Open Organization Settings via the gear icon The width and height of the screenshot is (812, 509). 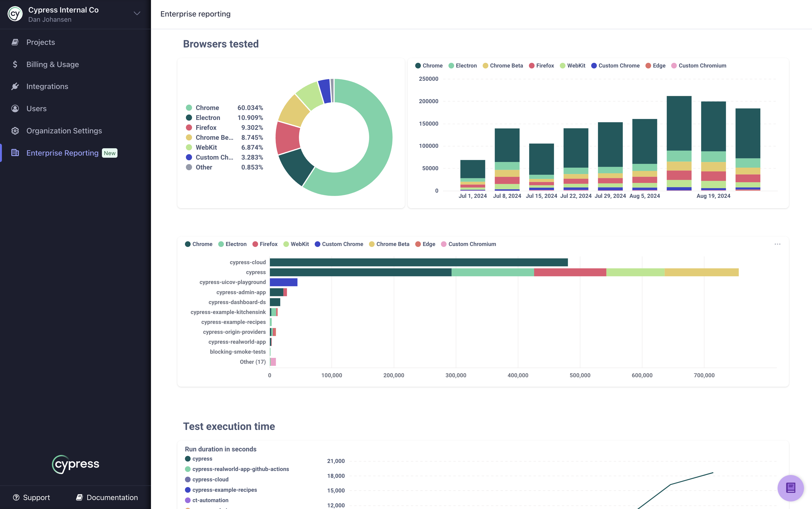click(x=16, y=131)
